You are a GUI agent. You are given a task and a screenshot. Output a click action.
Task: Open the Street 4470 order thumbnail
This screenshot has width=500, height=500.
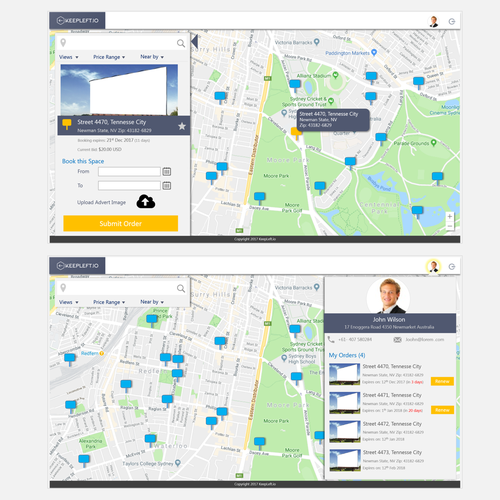[x=345, y=374]
